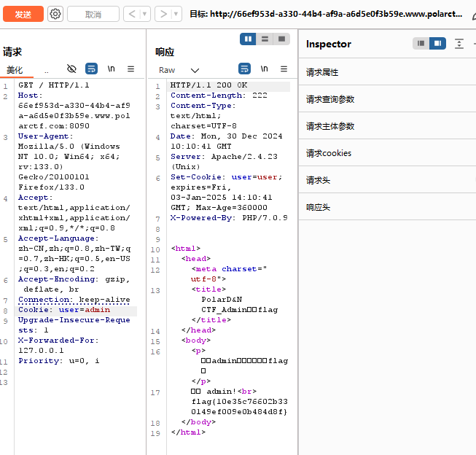476x455 pixels.
Task: Click Content-Length: 222 response header
Action: [x=219, y=96]
